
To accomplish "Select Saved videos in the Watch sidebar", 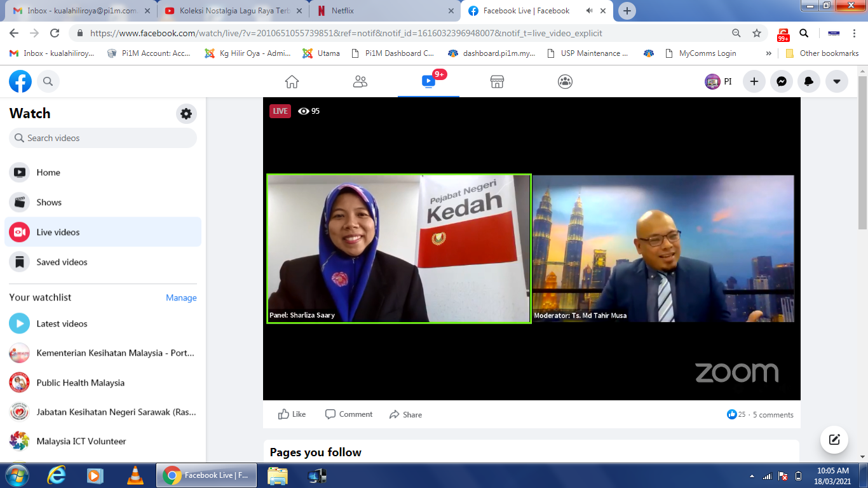I will [103, 262].
